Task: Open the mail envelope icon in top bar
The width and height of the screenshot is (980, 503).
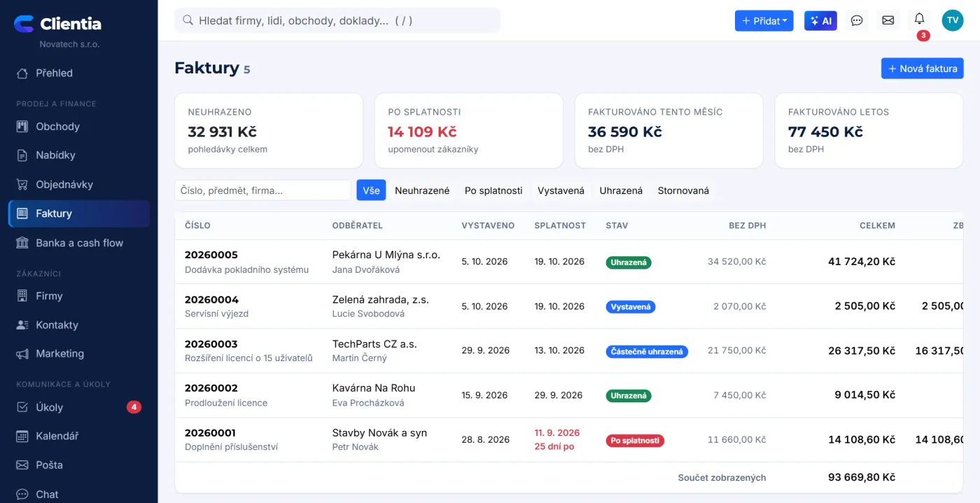Action: click(x=888, y=21)
